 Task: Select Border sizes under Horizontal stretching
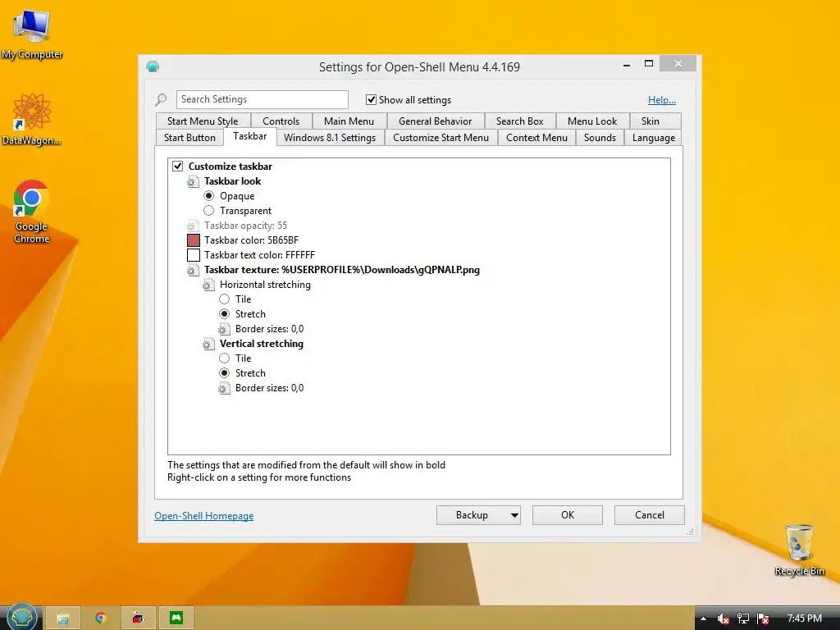[x=269, y=329]
